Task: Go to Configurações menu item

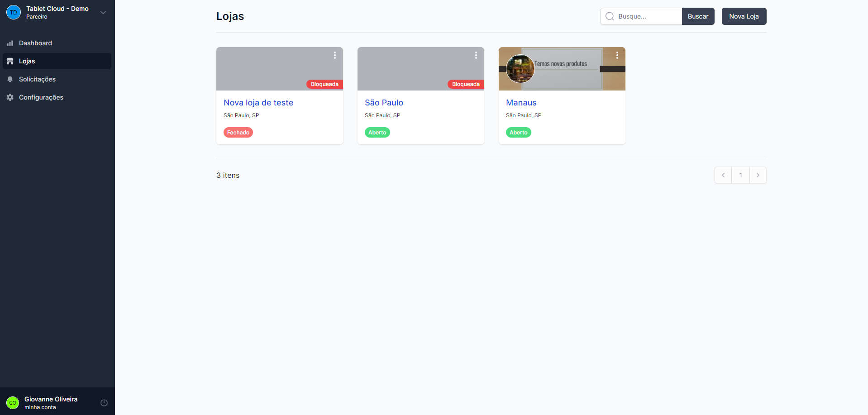Action: point(41,97)
